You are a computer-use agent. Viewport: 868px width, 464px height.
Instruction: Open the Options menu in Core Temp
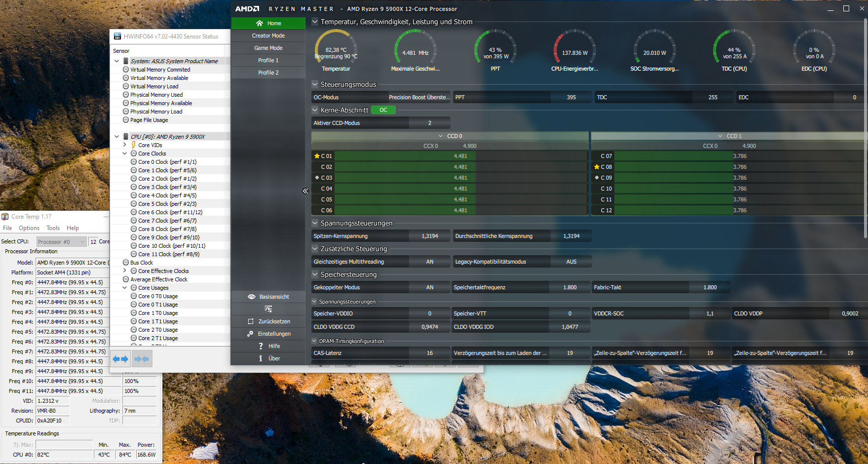tap(29, 228)
